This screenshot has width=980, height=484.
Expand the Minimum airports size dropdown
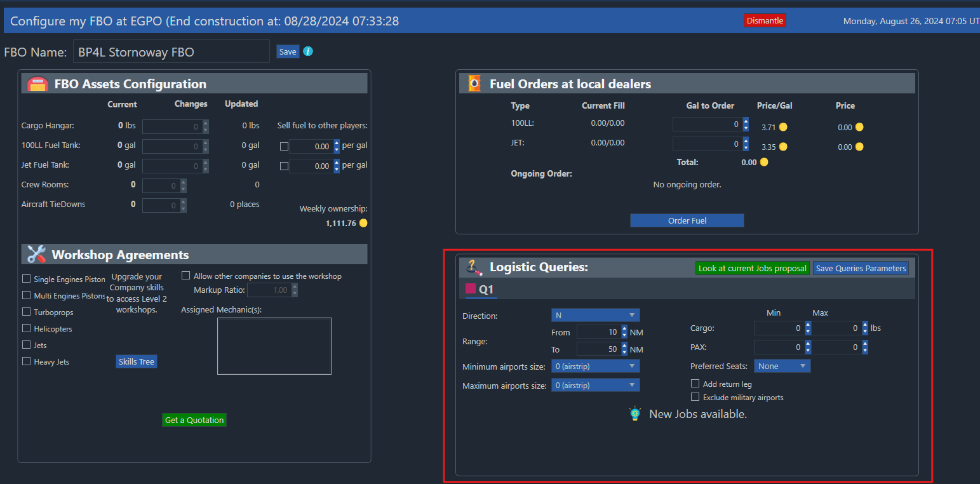595,366
